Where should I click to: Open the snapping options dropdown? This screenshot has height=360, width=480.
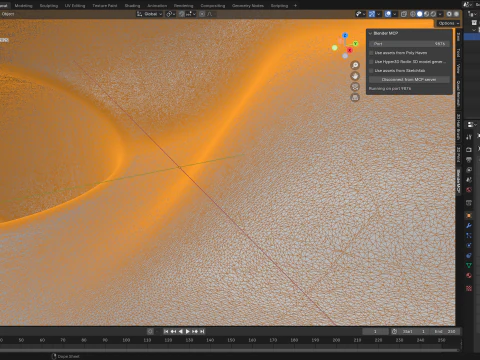[191, 14]
